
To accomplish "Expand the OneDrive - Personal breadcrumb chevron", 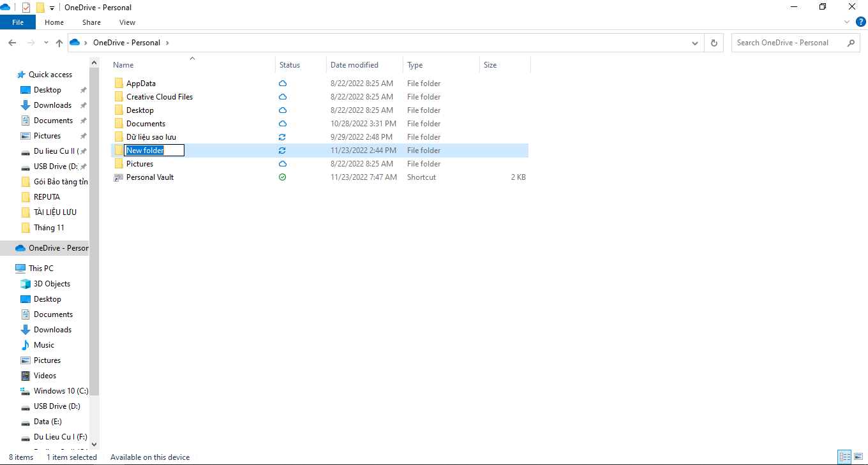I will pos(167,43).
